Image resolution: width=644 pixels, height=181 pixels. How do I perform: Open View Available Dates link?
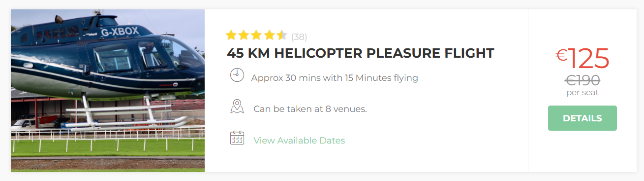click(299, 141)
